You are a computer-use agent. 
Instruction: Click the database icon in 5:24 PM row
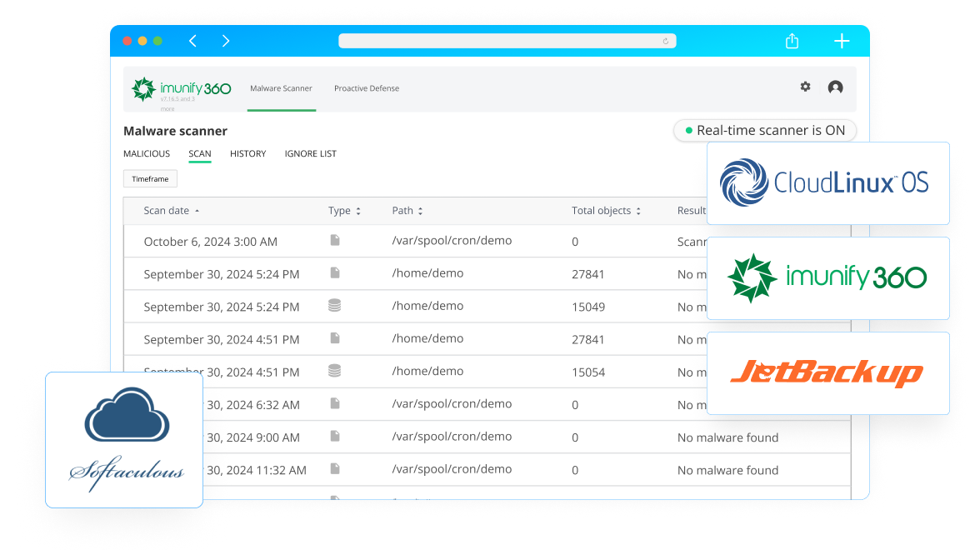334,306
